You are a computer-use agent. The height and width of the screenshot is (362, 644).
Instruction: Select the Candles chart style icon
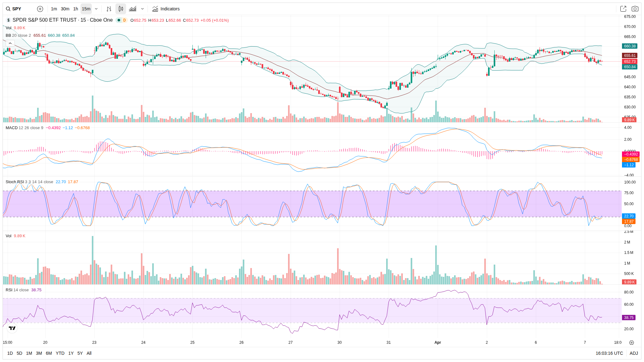[121, 9]
